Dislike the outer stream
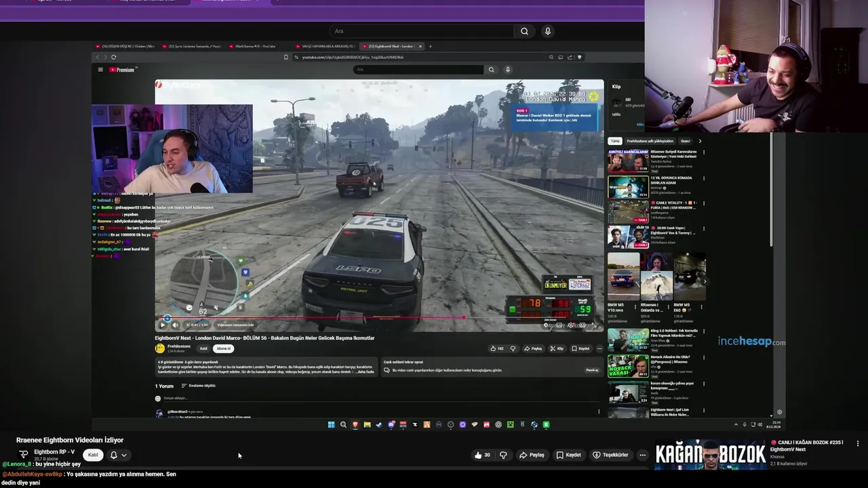This screenshot has height=488, width=868. click(x=503, y=455)
